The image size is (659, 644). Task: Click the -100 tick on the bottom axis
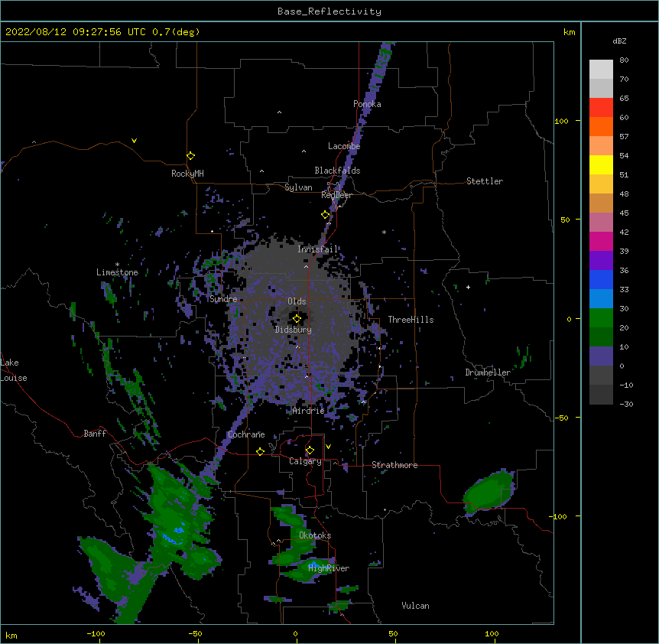click(x=96, y=633)
